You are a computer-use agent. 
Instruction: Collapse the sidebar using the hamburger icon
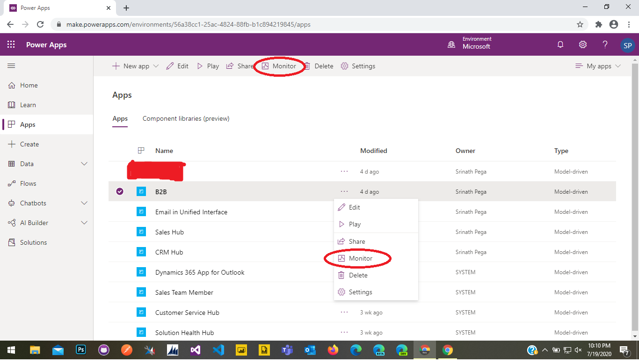11,66
